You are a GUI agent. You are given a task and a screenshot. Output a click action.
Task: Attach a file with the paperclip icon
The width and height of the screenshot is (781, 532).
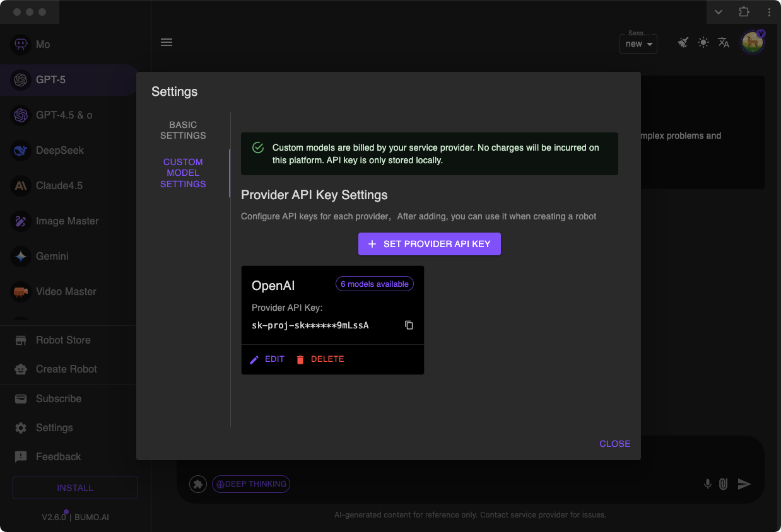click(x=724, y=484)
